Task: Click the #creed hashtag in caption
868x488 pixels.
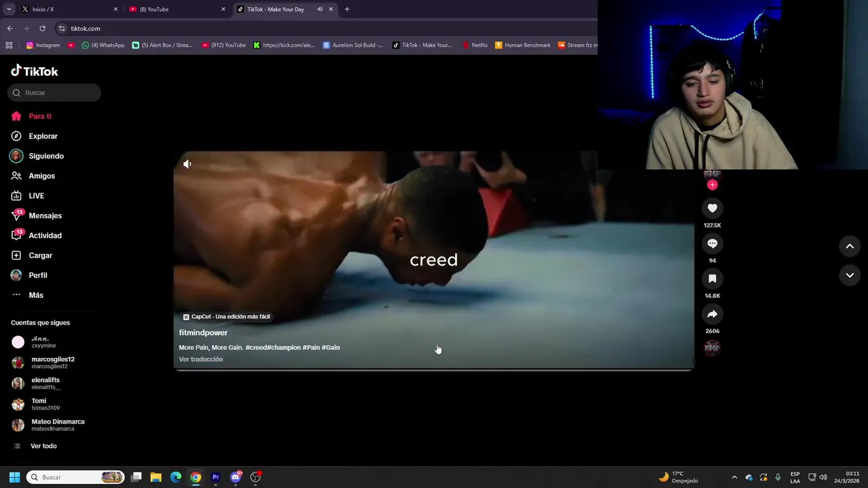Action: (256, 348)
